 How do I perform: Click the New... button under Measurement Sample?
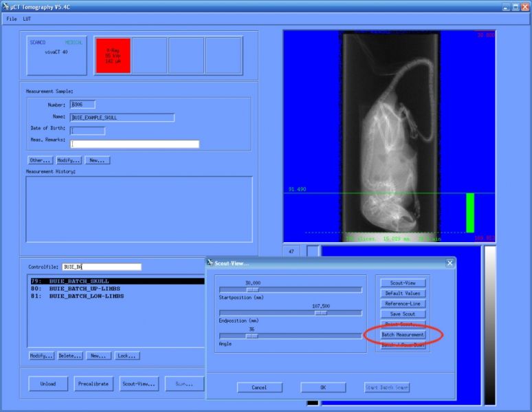click(x=98, y=160)
